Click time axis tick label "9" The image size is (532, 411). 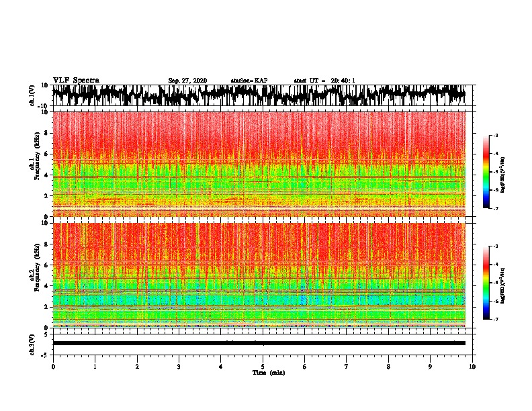(430, 367)
